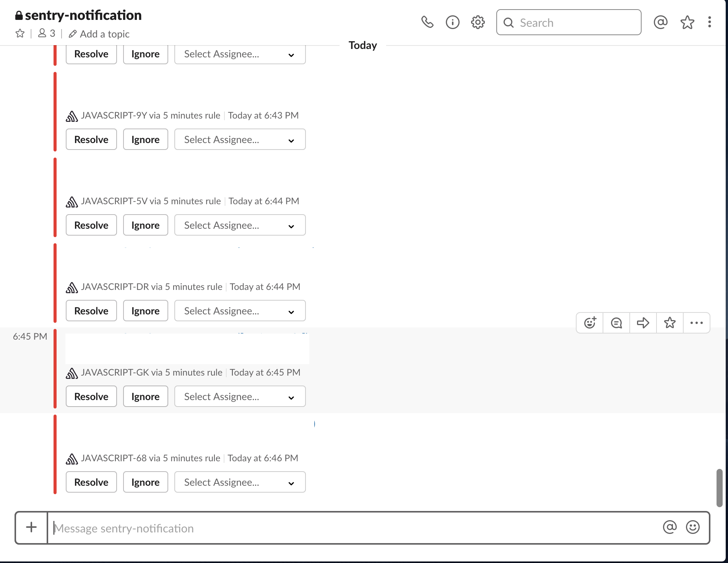Click Today at 6:45 PM footer text
Viewport: 728px width, 563px height.
[265, 373]
